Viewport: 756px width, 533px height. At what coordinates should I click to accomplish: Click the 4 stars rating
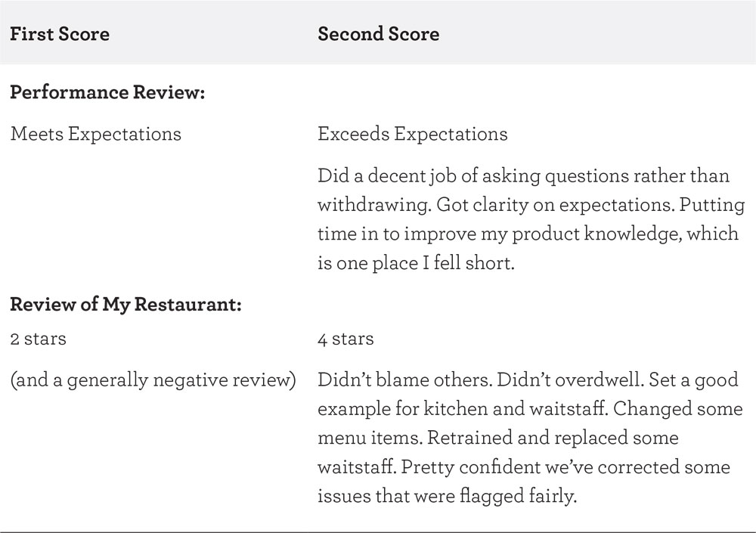345,339
